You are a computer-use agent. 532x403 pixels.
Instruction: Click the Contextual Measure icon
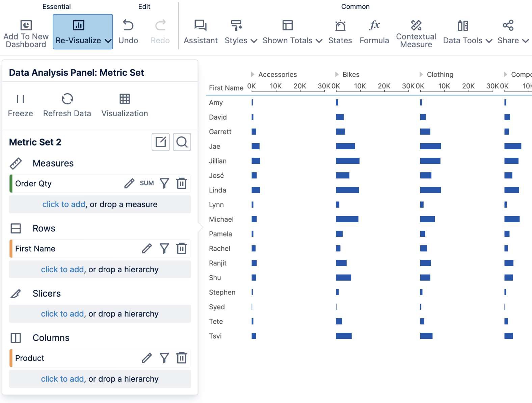(x=416, y=25)
